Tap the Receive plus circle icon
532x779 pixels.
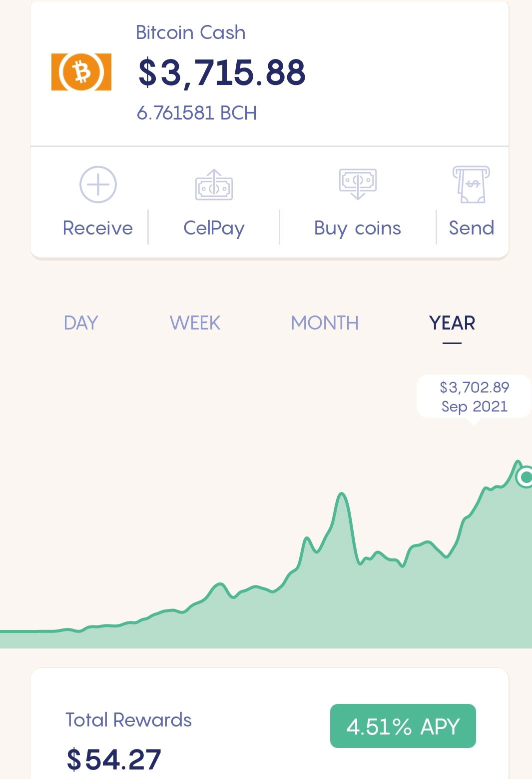pyautogui.click(x=98, y=184)
